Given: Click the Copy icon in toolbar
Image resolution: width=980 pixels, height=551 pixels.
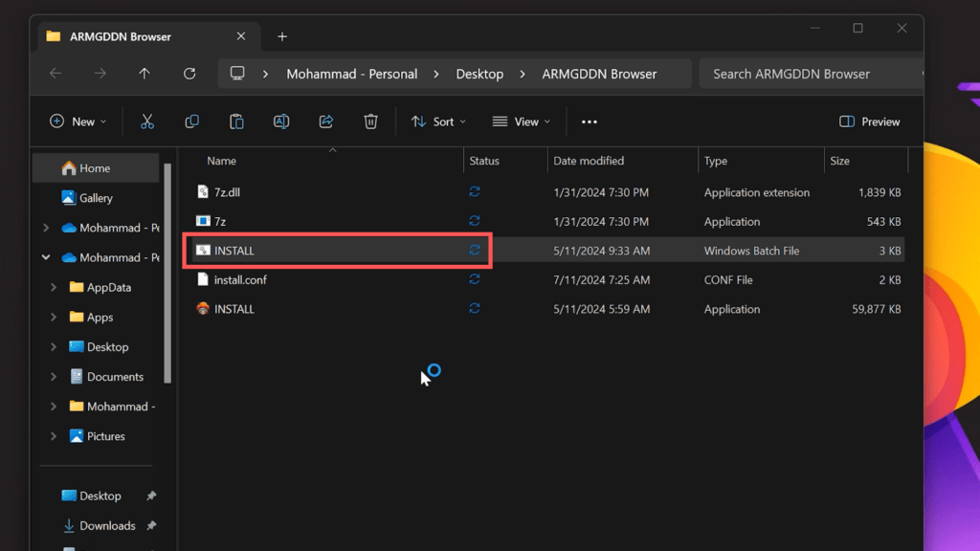Looking at the screenshot, I should [x=191, y=121].
